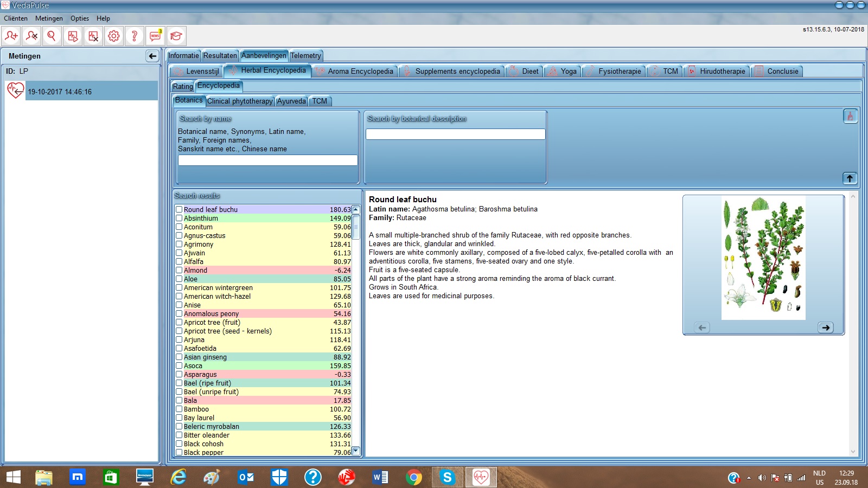
Task: Start a new measurement recording
Action: [73, 36]
